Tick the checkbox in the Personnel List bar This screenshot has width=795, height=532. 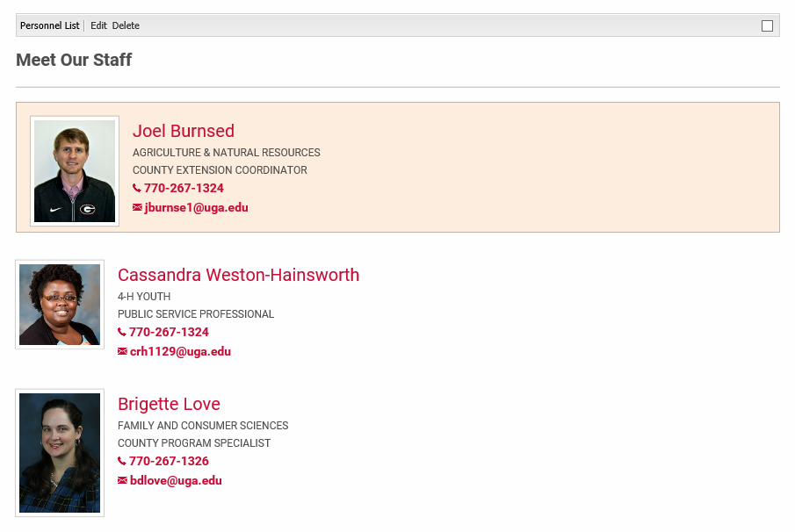(767, 25)
